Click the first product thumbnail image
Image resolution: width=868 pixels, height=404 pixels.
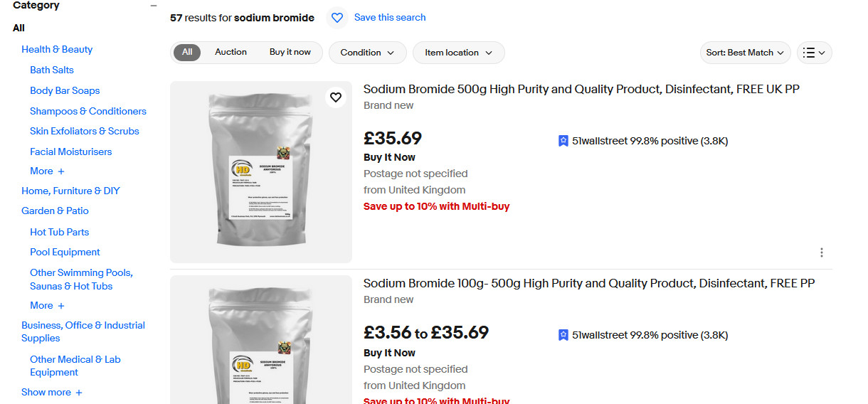pyautogui.click(x=260, y=172)
